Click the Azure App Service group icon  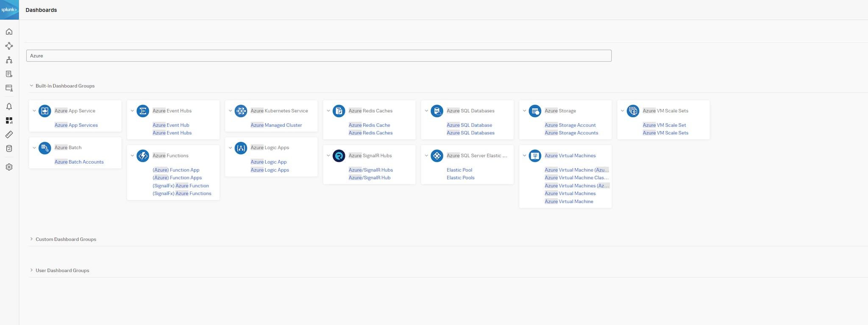click(45, 111)
